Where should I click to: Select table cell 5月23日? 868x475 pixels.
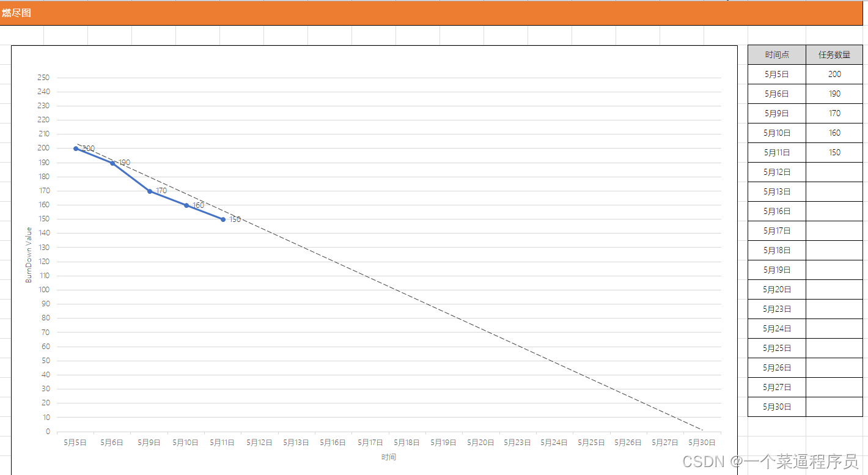coord(777,309)
